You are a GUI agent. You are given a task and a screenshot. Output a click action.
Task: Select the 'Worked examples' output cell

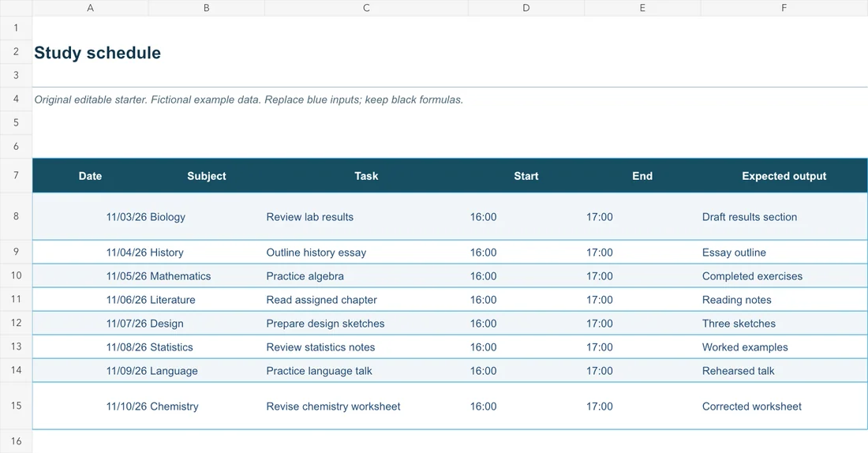pyautogui.click(x=784, y=347)
